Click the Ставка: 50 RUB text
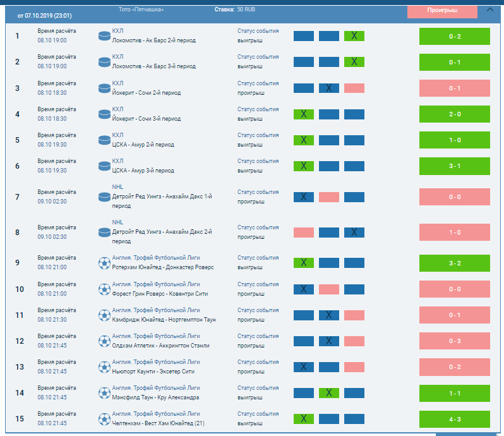The height and width of the screenshot is (436, 504). (235, 9)
